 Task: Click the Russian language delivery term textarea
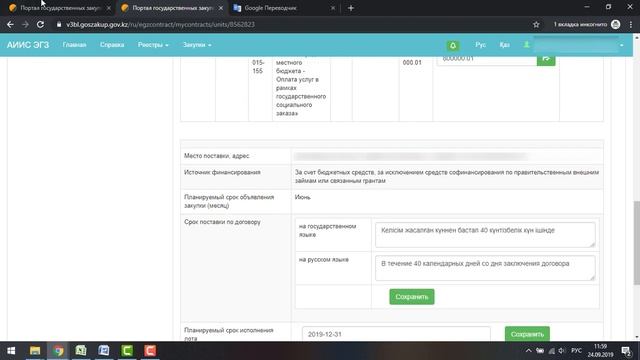485,268
